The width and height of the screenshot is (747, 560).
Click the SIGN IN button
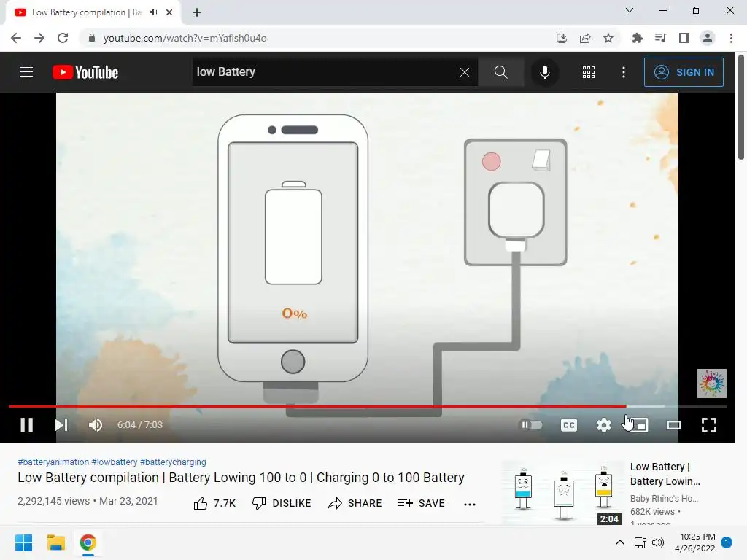click(684, 72)
